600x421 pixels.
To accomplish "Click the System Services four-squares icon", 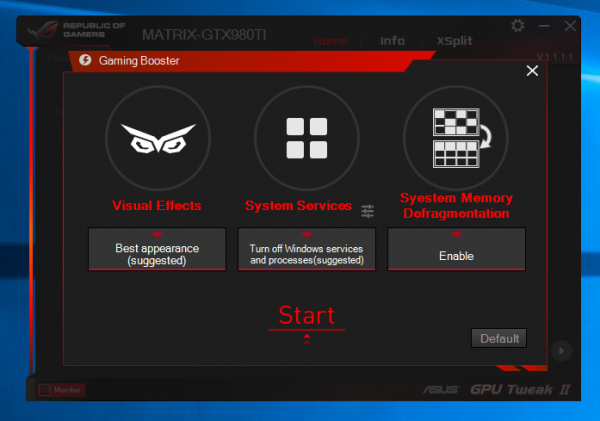I will 307,138.
